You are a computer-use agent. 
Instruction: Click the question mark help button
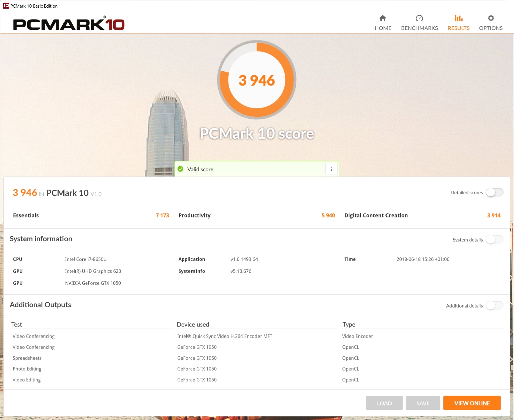coord(331,169)
